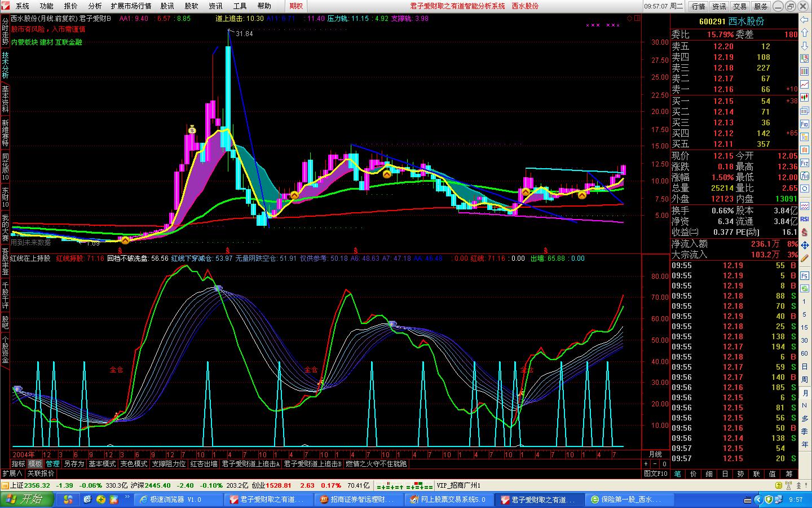Viewport: 812px width, 508px height.
Task: Click the up arrow icon for previous stock
Action: pyautogui.click(x=804, y=32)
